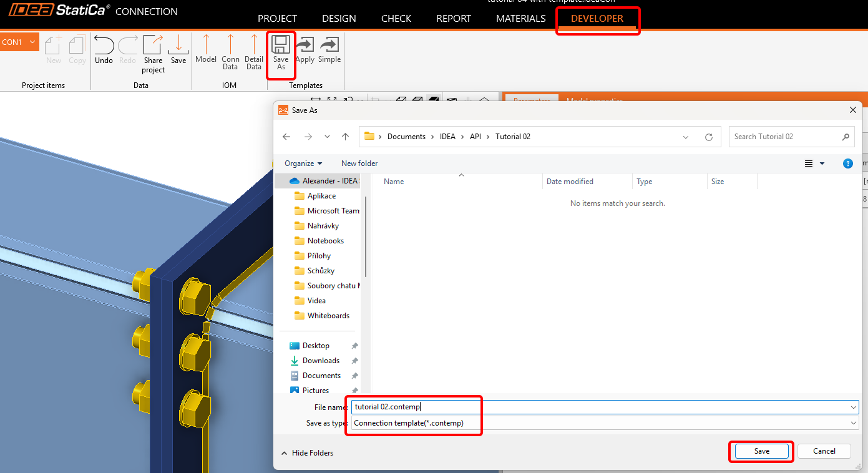Click the Undo icon in Data group
The width and height of the screenshot is (868, 473).
tap(104, 50)
